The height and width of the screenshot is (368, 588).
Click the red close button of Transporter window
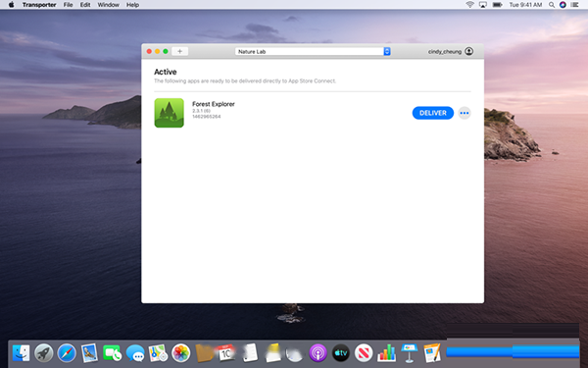coord(149,51)
